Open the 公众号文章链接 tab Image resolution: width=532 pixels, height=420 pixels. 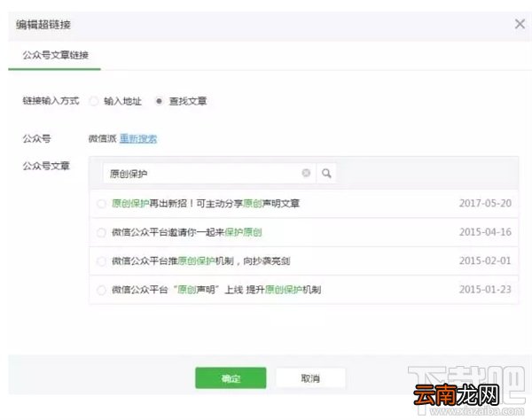tap(55, 55)
